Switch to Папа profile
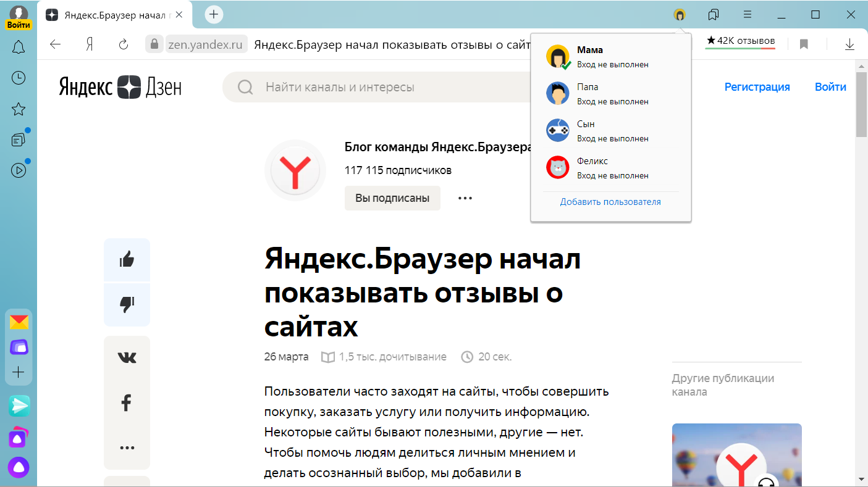This screenshot has width=868, height=487. 610,94
